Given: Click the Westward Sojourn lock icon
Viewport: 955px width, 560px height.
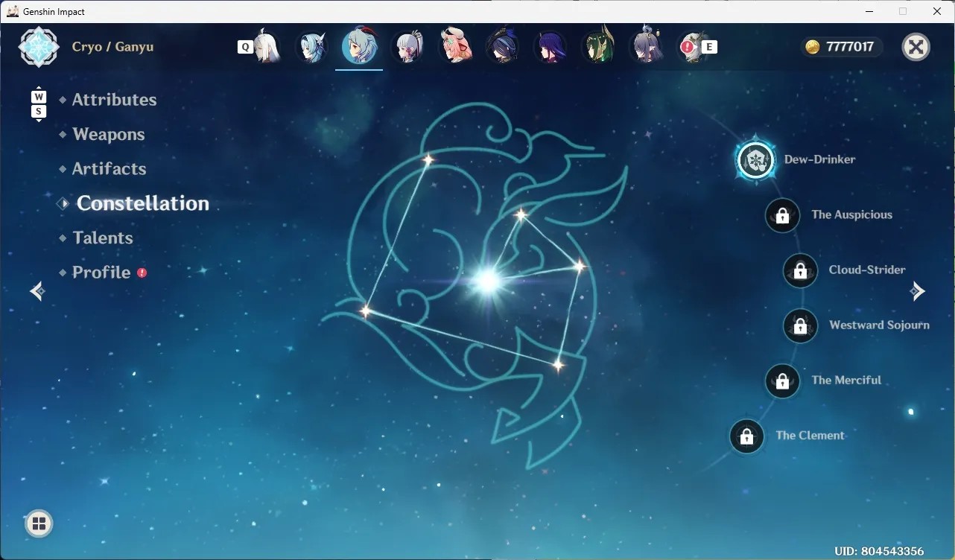Looking at the screenshot, I should click(801, 325).
